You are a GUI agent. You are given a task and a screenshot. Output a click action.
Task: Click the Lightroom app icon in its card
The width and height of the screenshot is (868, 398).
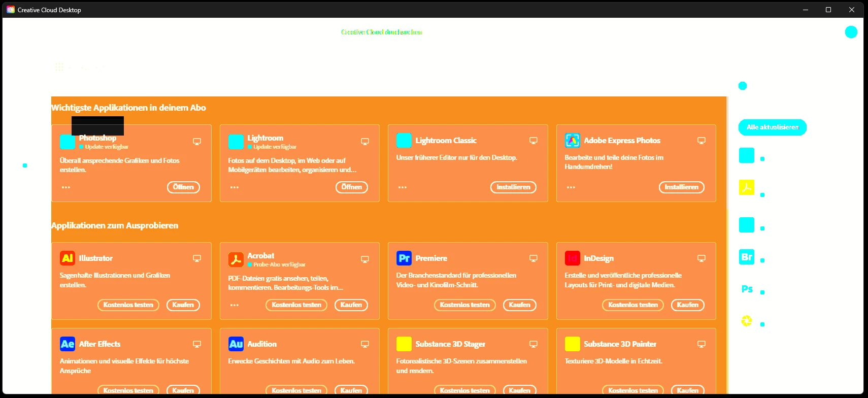tap(236, 142)
